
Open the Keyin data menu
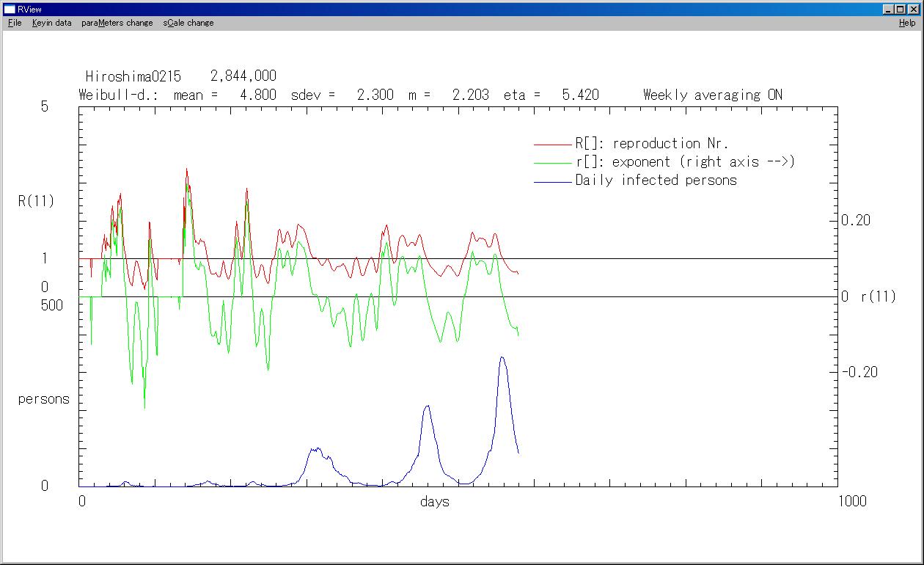[x=51, y=23]
